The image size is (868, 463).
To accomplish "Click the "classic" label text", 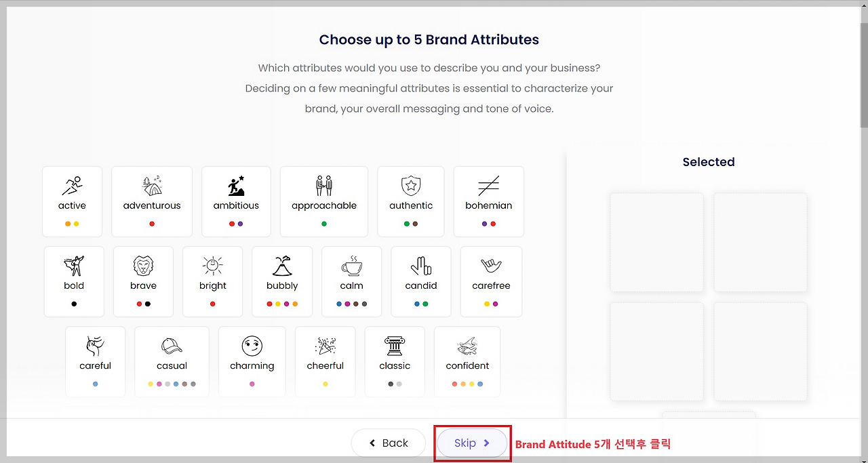I will click(x=395, y=365).
